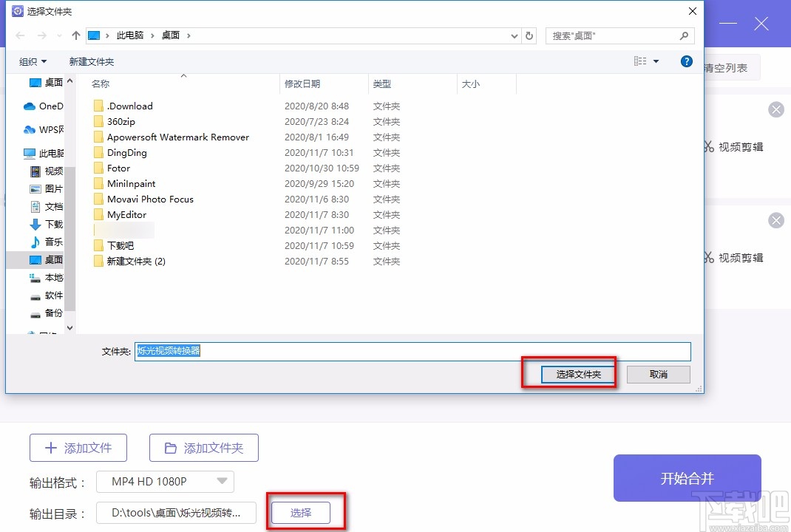Viewport: 791px width, 532px height.
Task: Expand the address bar path dropdown arrow
Action: click(x=514, y=35)
